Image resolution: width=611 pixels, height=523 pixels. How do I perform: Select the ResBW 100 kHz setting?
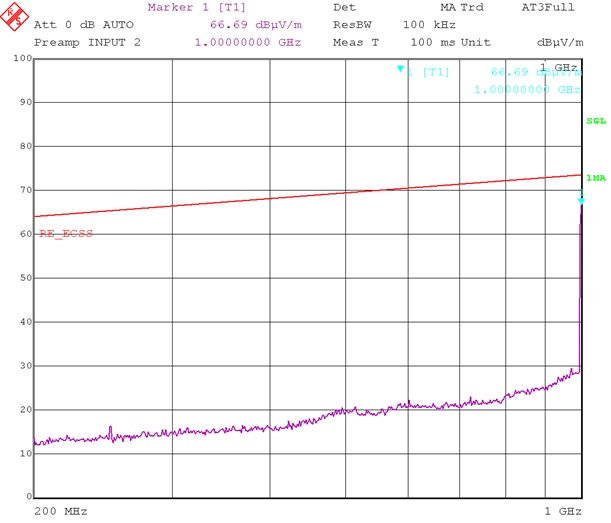pyautogui.click(x=394, y=25)
